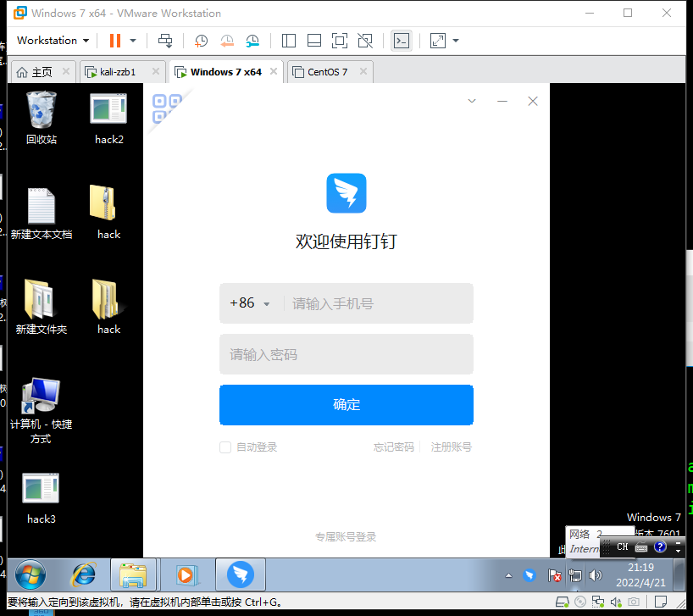Revert to the previous snapshot using the toolbar icon
The image size is (693, 616).
(227, 41)
